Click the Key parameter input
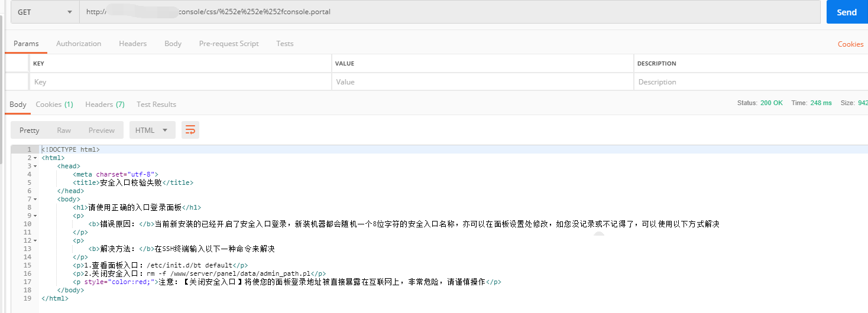Image resolution: width=868 pixels, height=313 pixels. [x=180, y=82]
